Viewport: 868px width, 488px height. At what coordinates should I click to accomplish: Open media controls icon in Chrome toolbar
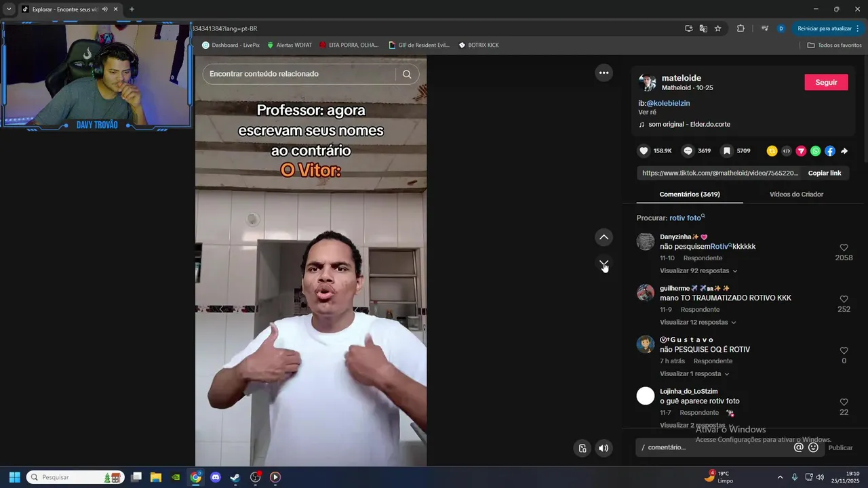764,28
